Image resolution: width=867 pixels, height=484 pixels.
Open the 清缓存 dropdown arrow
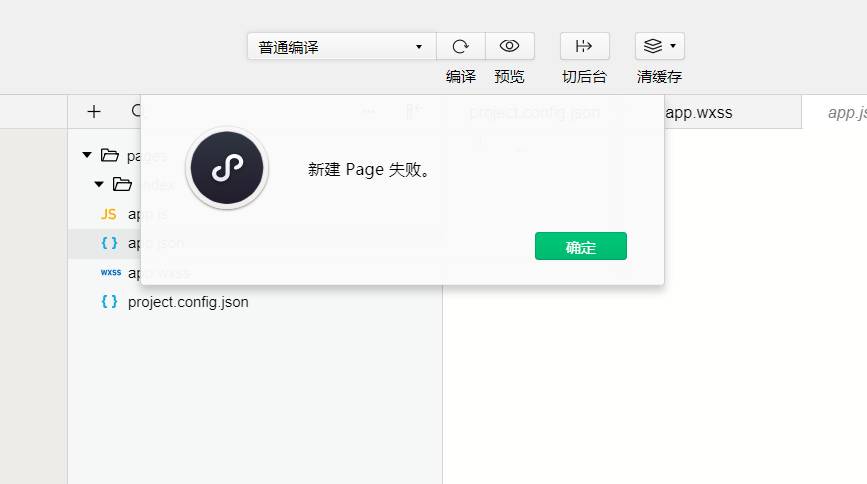(x=673, y=46)
